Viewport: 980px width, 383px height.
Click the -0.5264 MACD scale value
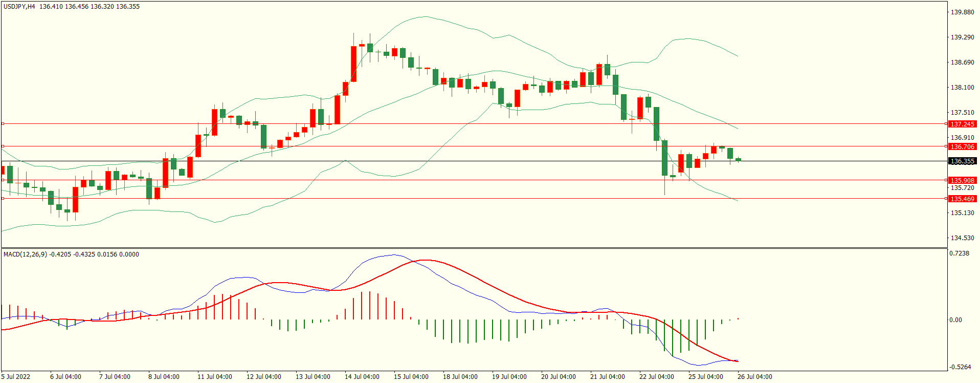point(960,367)
